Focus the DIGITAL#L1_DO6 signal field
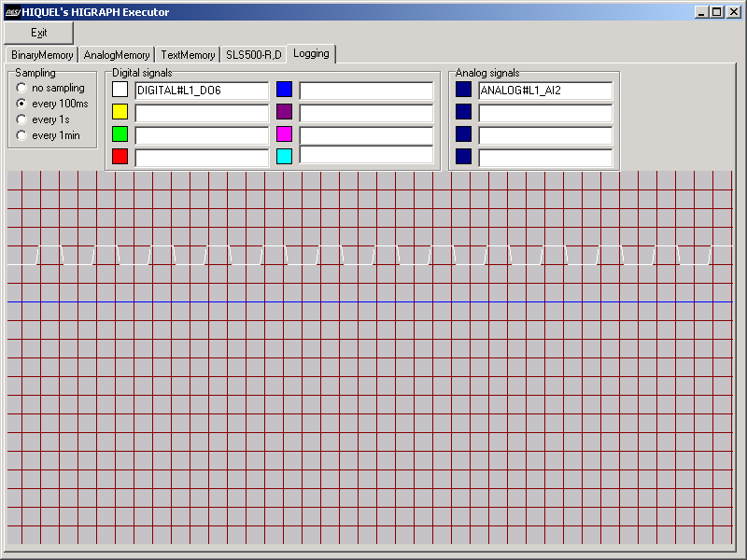 click(x=202, y=91)
